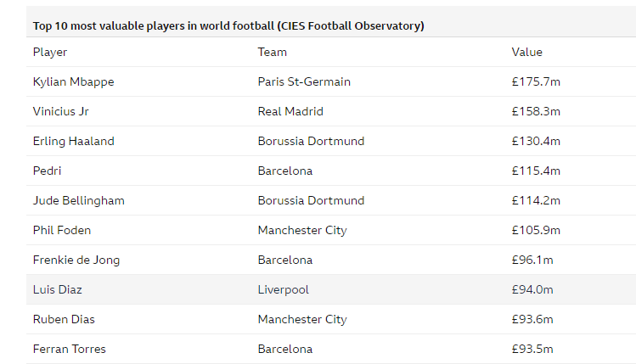636x364 pixels.
Task: Select the Frenkie de Jong row name
Action: pos(76,260)
